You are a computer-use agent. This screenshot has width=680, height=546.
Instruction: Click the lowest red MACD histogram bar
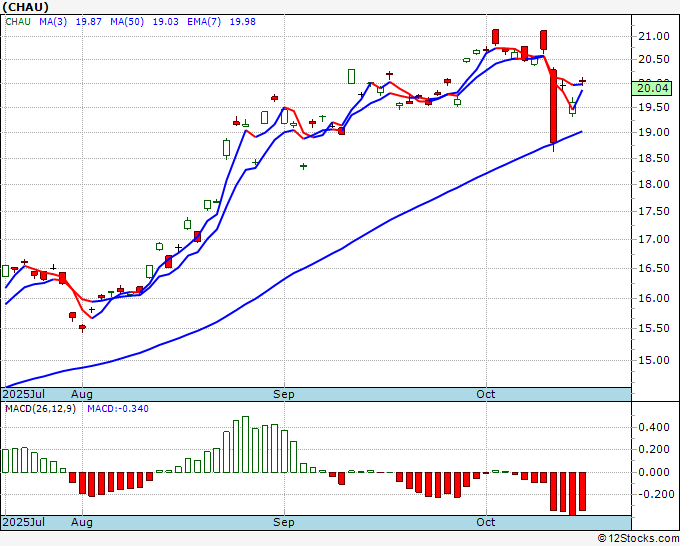(572, 494)
